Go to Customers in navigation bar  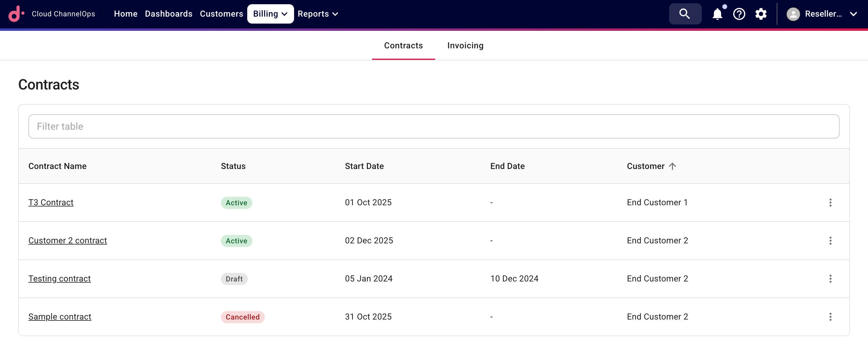tap(221, 14)
